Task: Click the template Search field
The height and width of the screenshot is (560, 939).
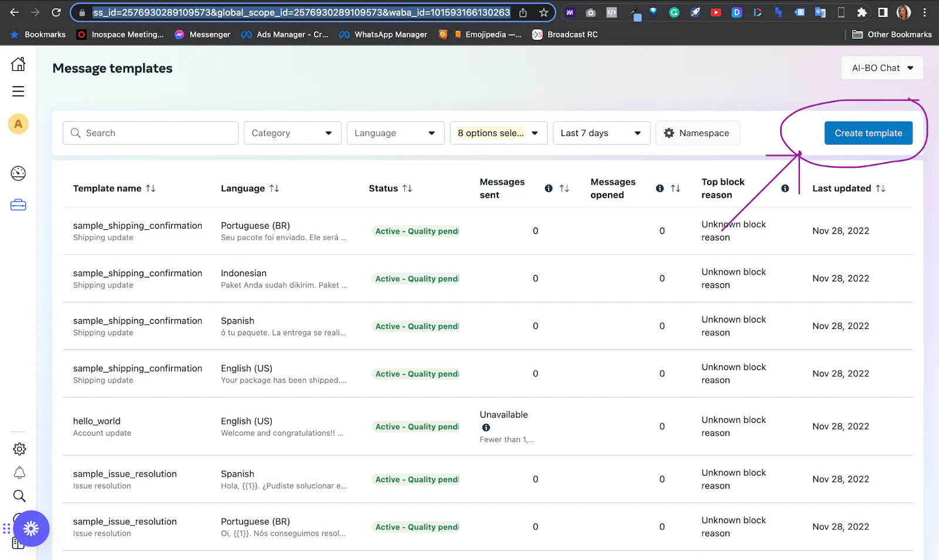Action: [150, 133]
